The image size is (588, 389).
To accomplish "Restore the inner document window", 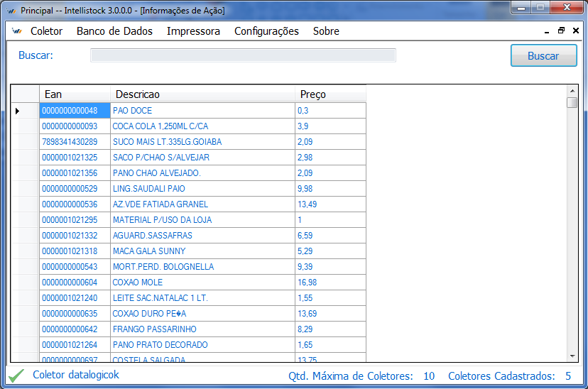I will [x=561, y=31].
